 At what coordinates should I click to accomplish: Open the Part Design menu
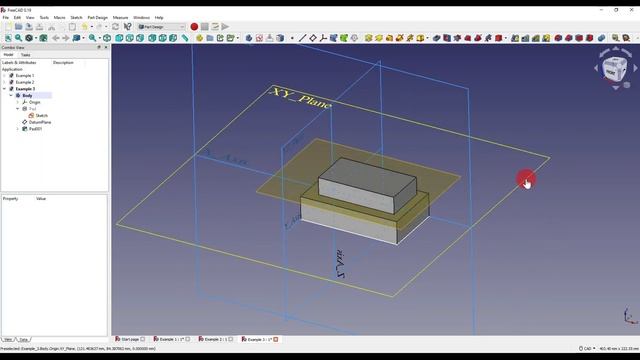98,18
